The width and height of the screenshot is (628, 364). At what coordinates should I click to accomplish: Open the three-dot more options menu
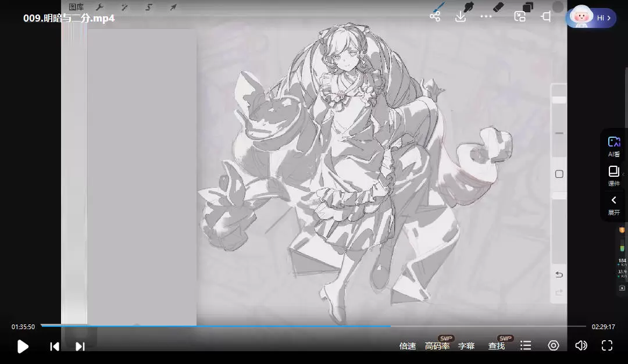[x=486, y=16]
